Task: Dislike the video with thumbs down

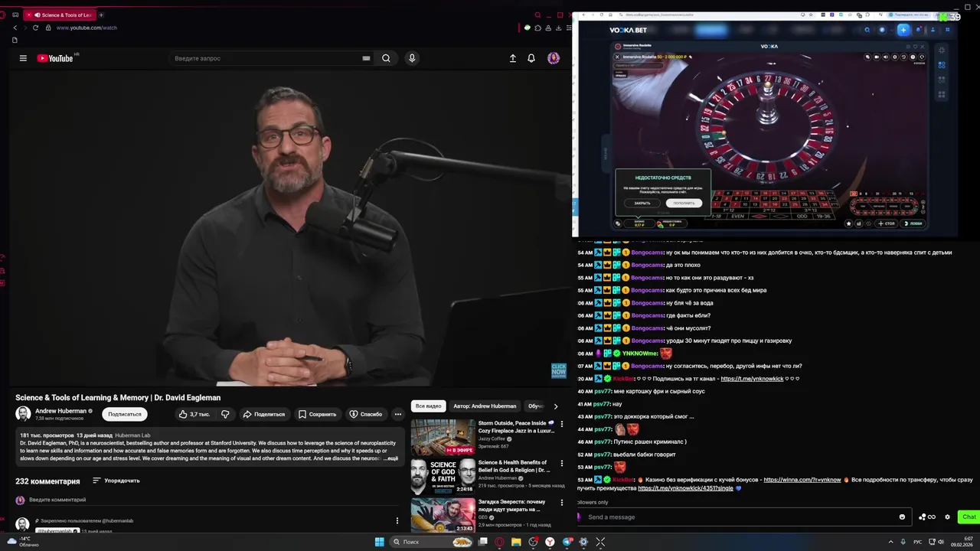Action: point(225,414)
